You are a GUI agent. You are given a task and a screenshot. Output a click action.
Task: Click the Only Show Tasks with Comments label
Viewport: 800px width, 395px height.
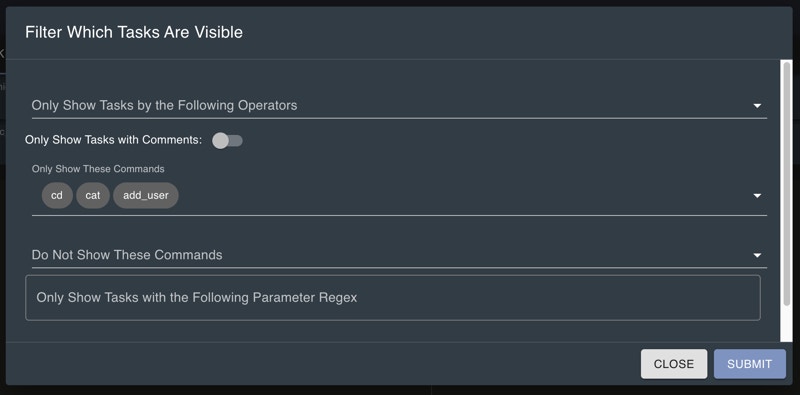pos(113,140)
